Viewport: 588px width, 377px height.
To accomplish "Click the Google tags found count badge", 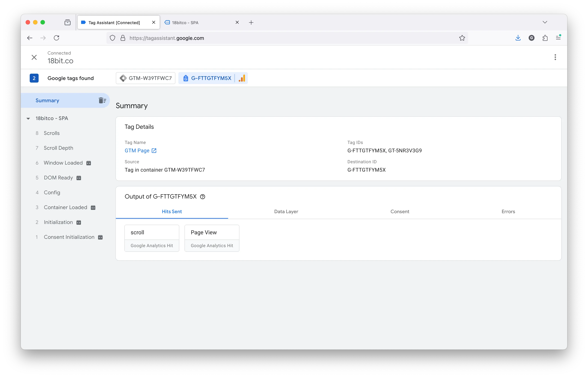I will tap(34, 78).
